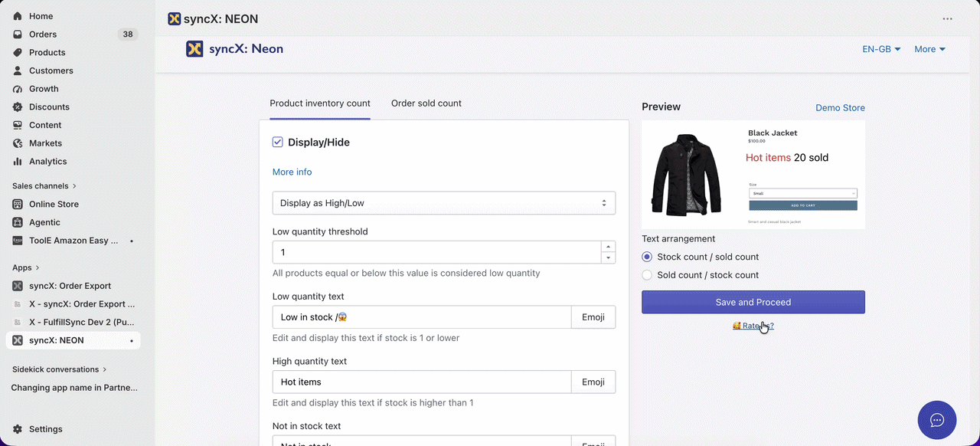Screen dimensions: 980x446
Task: Click the Hot items 20 sold text
Action: pyautogui.click(x=787, y=158)
